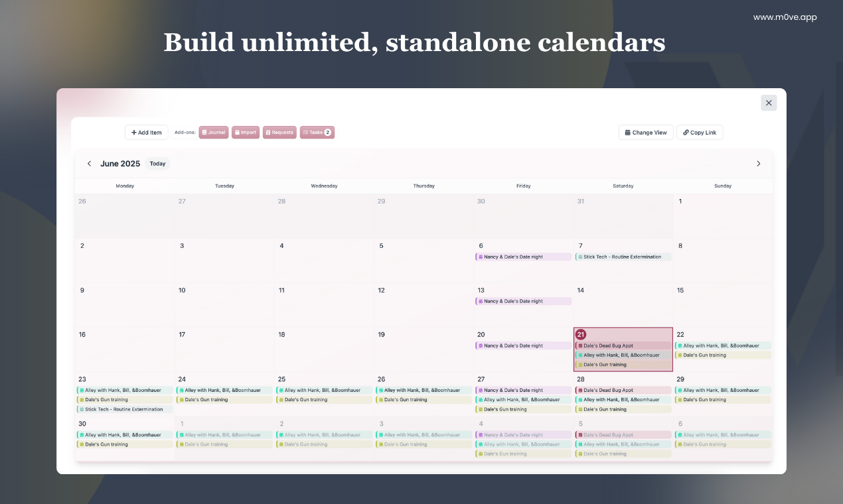
Task: Open Nancy & Dale's Date night on June 6
Action: [524, 257]
